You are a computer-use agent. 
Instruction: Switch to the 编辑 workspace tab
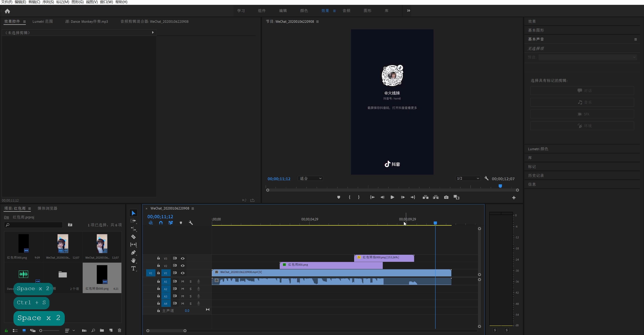pyautogui.click(x=283, y=11)
